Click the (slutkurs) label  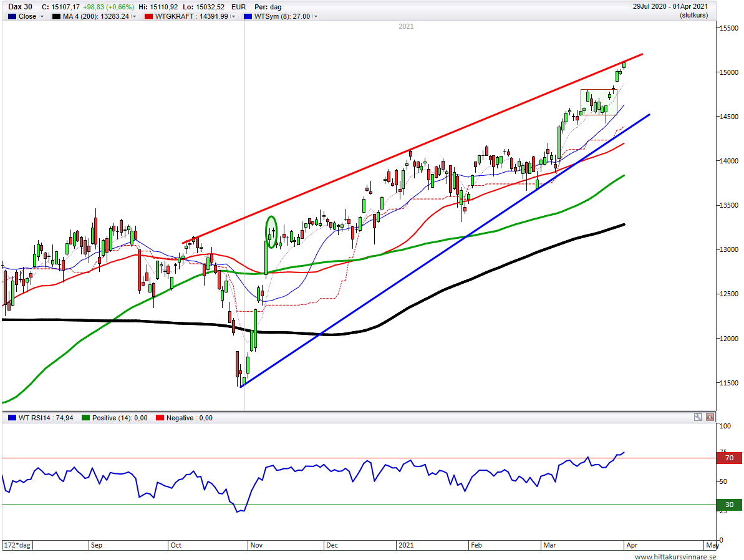[693, 15]
